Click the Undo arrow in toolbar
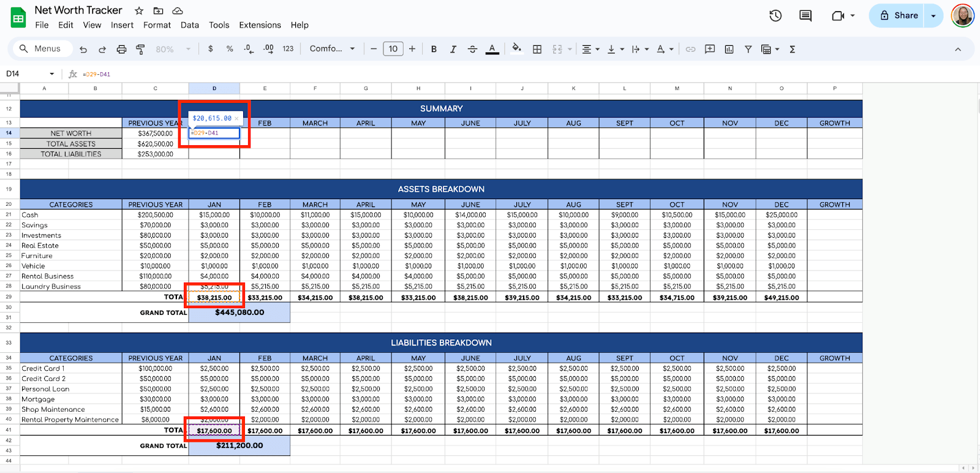 (83, 49)
